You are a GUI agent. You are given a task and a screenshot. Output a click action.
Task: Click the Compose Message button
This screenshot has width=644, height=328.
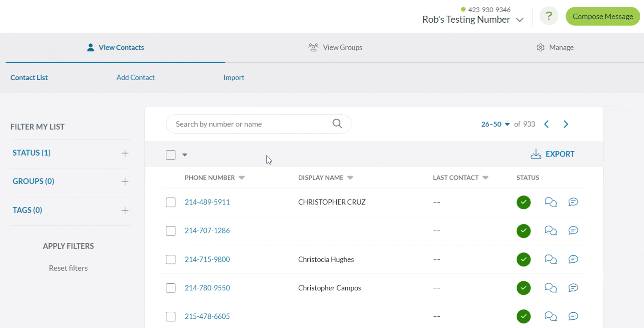coord(602,17)
